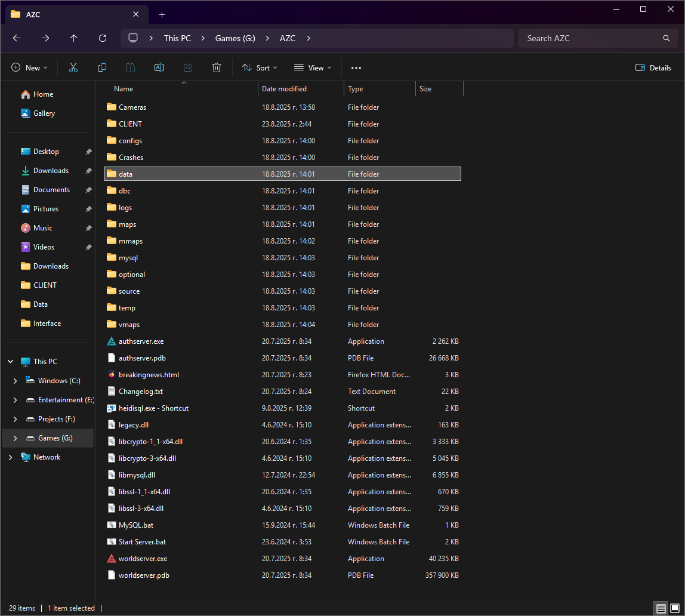
Task: Select the worldserver.pdb file
Action: click(x=283, y=575)
